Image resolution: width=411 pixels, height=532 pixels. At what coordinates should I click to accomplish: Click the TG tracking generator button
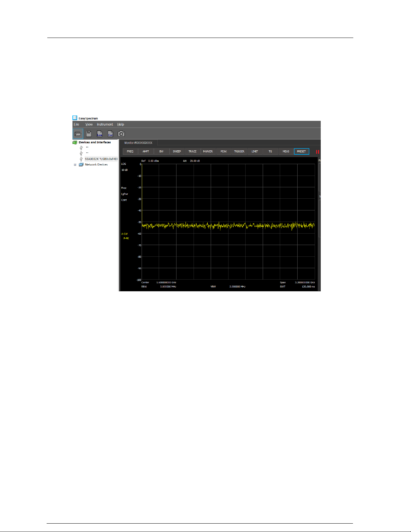click(x=270, y=151)
